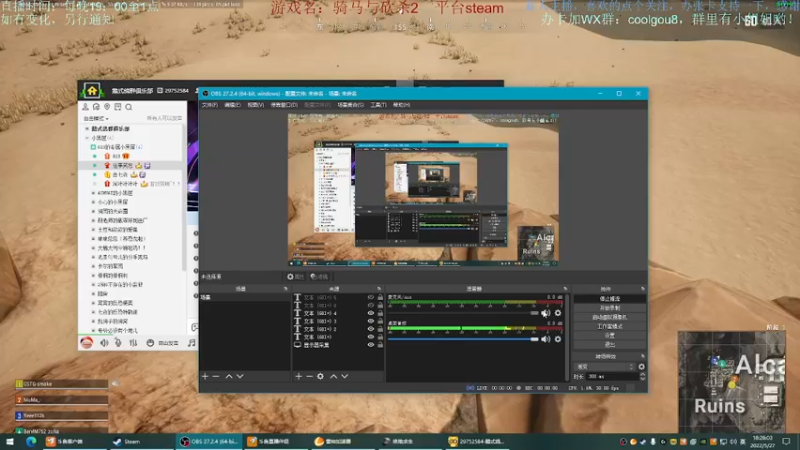Adjust the Mic/Aux volume slider
Screen dimensions: 800x450
point(463,313)
